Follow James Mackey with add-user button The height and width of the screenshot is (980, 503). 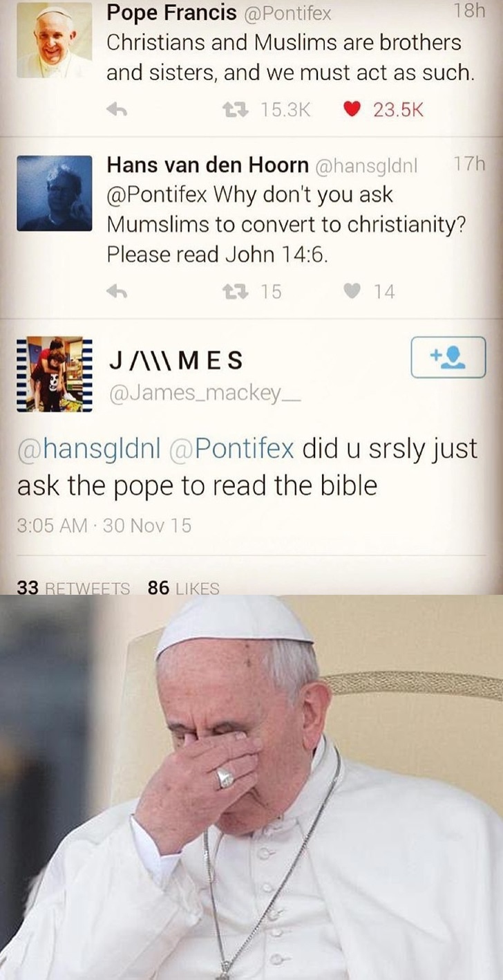click(448, 357)
